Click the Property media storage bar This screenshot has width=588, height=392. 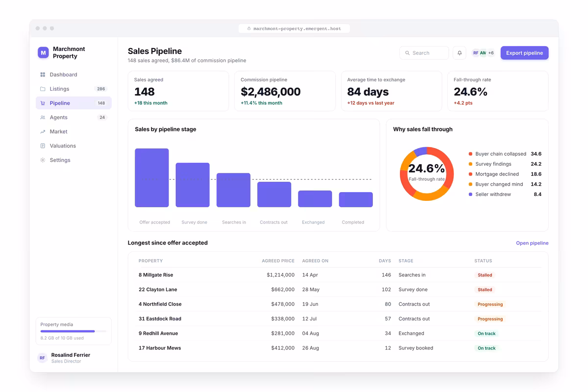click(x=73, y=331)
